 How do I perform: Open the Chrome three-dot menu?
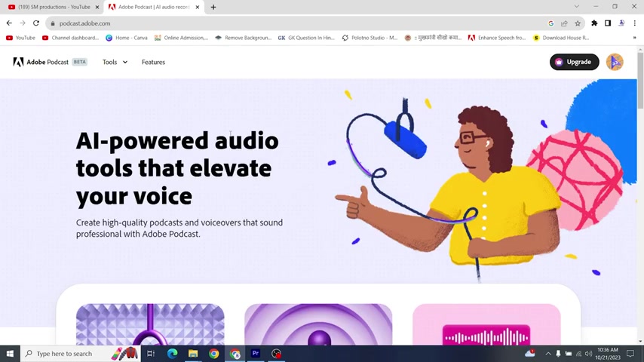point(634,23)
